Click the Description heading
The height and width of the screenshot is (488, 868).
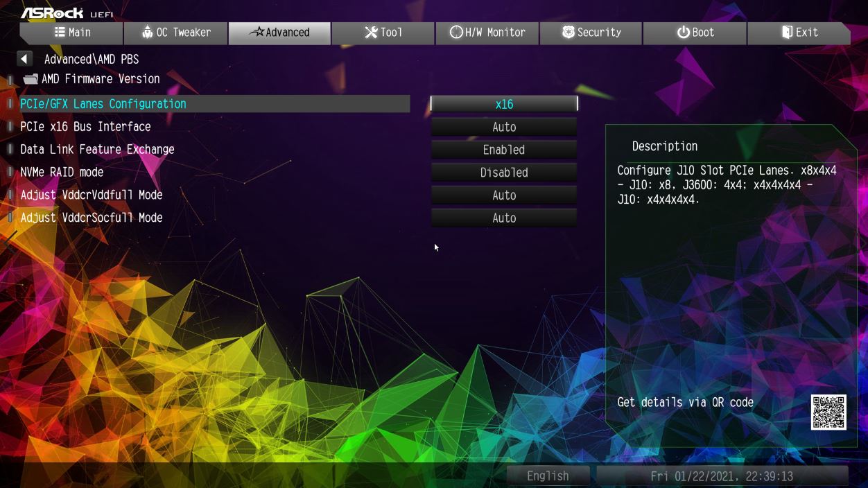665,146
